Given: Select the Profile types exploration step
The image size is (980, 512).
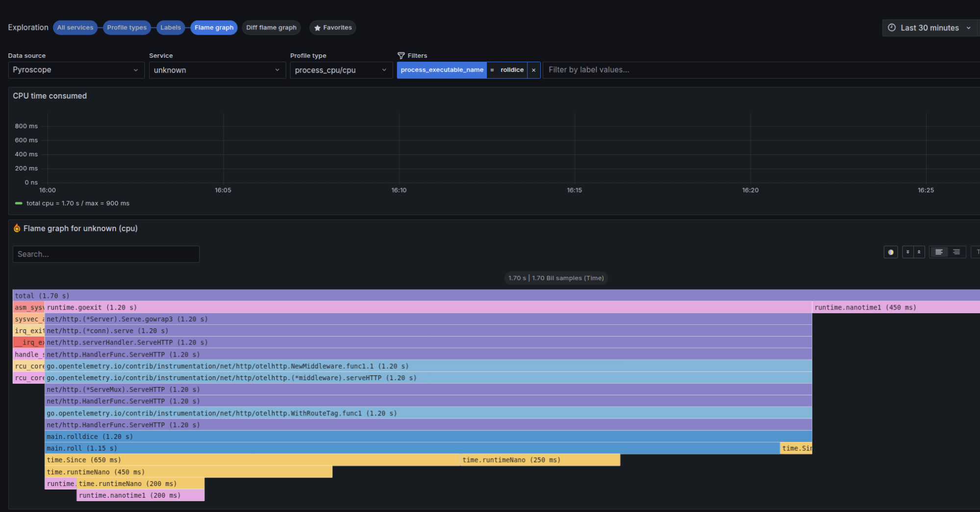Looking at the screenshot, I should (127, 27).
